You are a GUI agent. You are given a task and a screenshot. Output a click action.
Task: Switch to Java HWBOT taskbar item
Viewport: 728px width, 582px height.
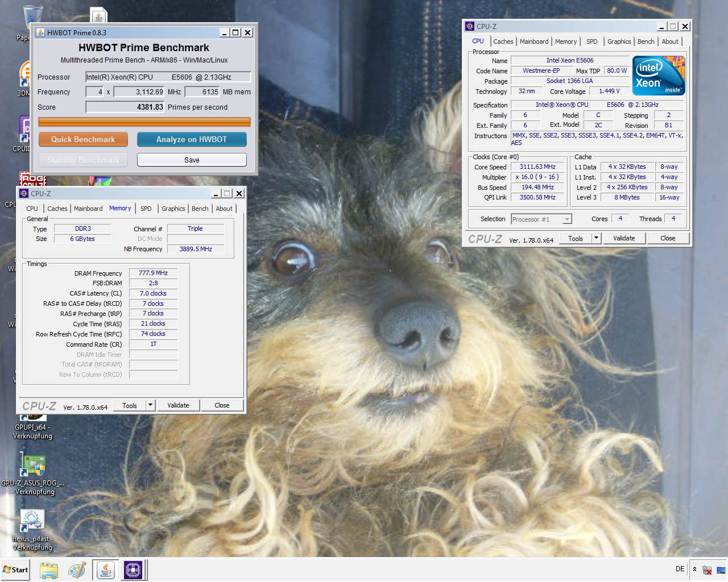[x=105, y=570]
